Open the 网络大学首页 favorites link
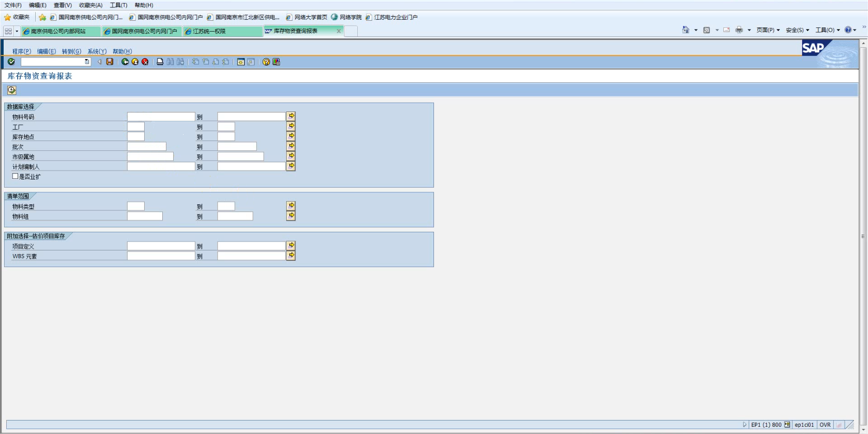 pyautogui.click(x=310, y=17)
